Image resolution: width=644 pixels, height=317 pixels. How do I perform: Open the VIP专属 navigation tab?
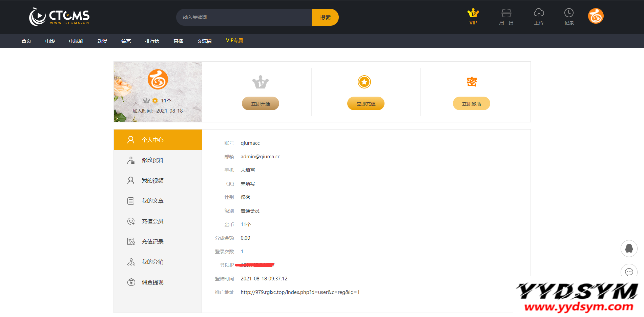pyautogui.click(x=234, y=41)
